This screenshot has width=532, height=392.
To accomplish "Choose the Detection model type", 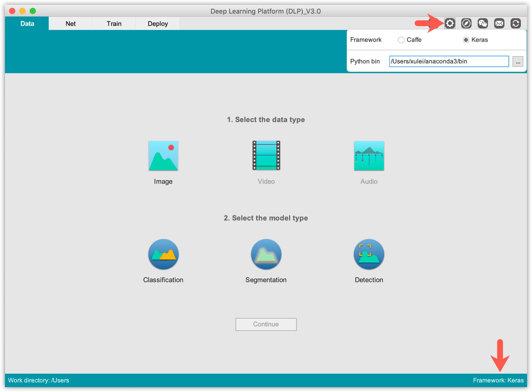I will click(x=369, y=254).
